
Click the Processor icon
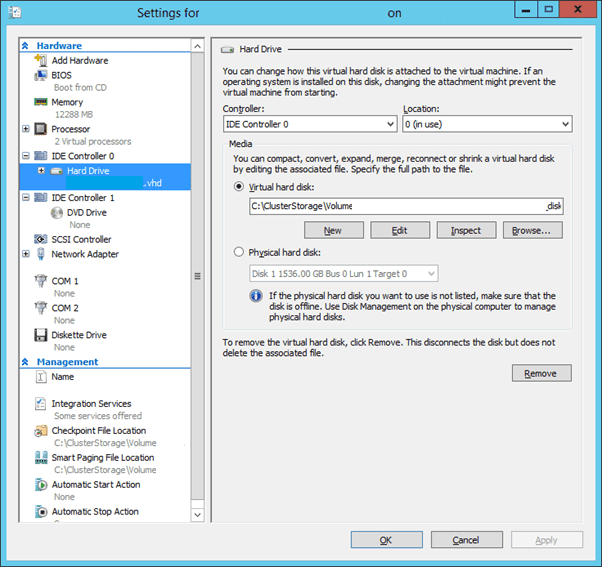point(40,129)
